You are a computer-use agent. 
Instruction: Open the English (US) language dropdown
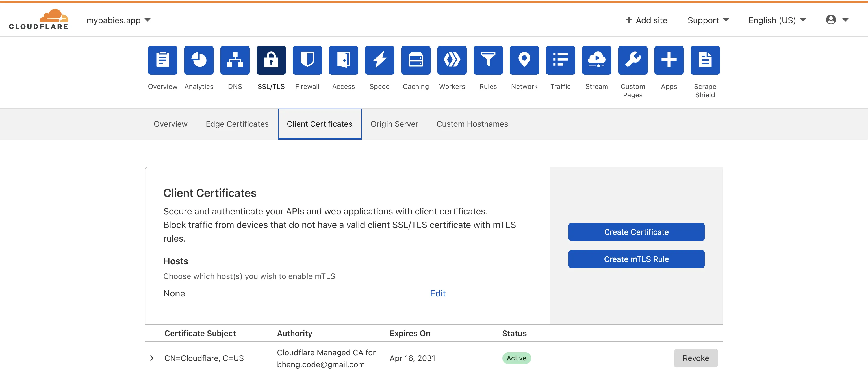tap(777, 20)
